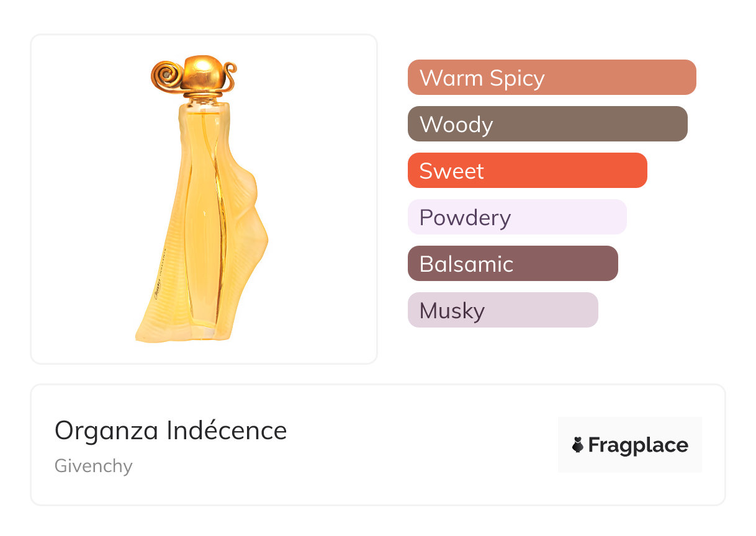Viewport: 756px width, 536px height.
Task: Choose the orange Sweet accord bar
Action: [x=528, y=171]
